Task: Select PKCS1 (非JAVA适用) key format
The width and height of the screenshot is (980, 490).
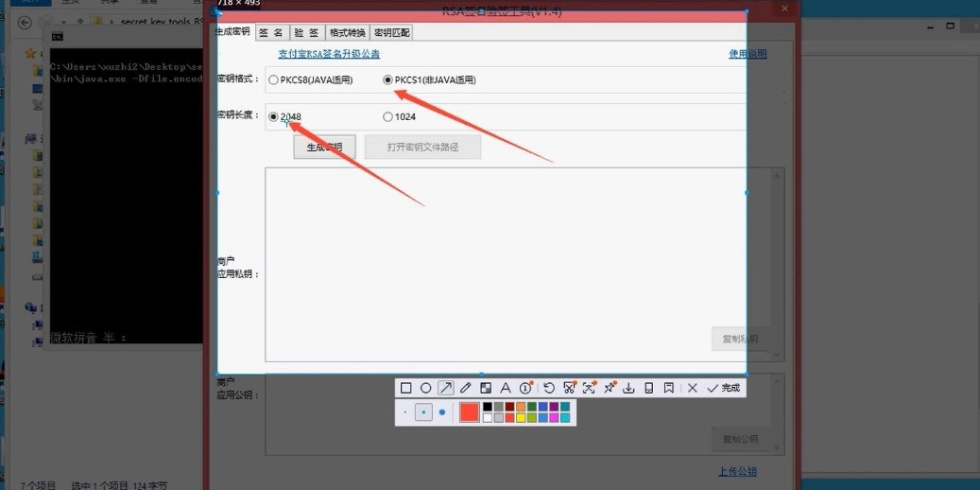Action: coord(387,80)
